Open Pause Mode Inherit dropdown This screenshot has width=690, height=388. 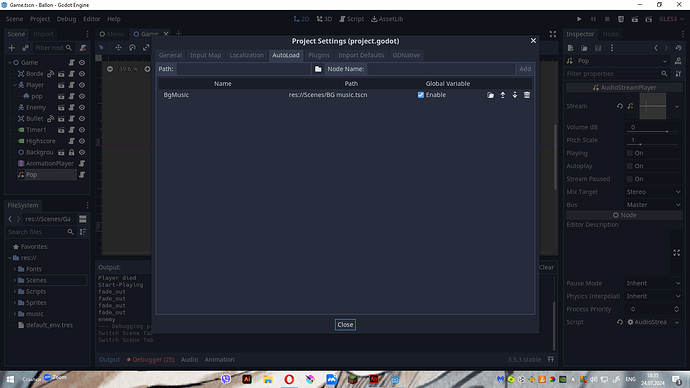[653, 283]
